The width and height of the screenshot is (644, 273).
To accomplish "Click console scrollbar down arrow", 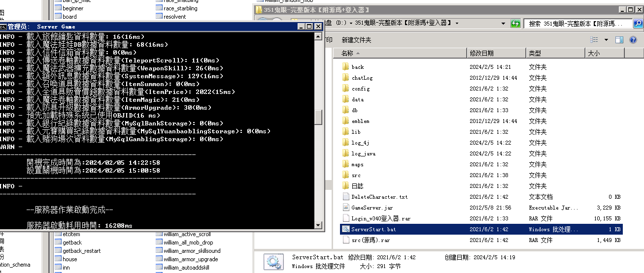I will click(x=318, y=225).
